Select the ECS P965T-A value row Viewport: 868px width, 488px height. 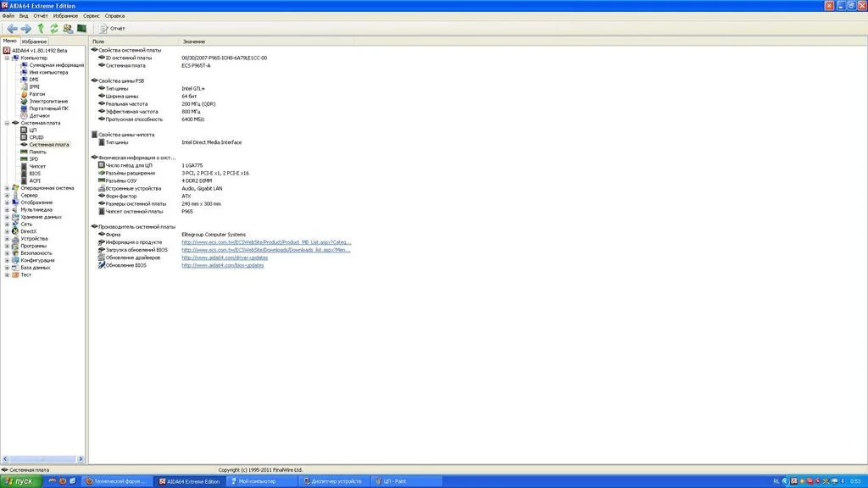click(x=196, y=65)
